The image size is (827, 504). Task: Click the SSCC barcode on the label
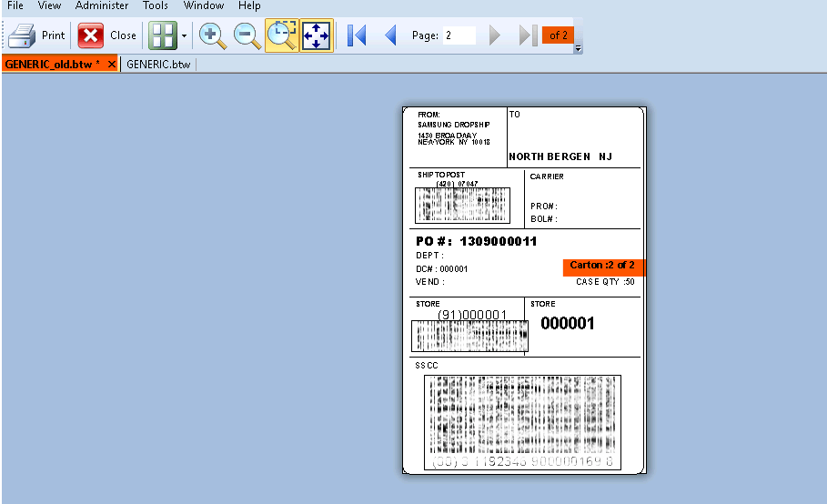[x=523, y=422]
